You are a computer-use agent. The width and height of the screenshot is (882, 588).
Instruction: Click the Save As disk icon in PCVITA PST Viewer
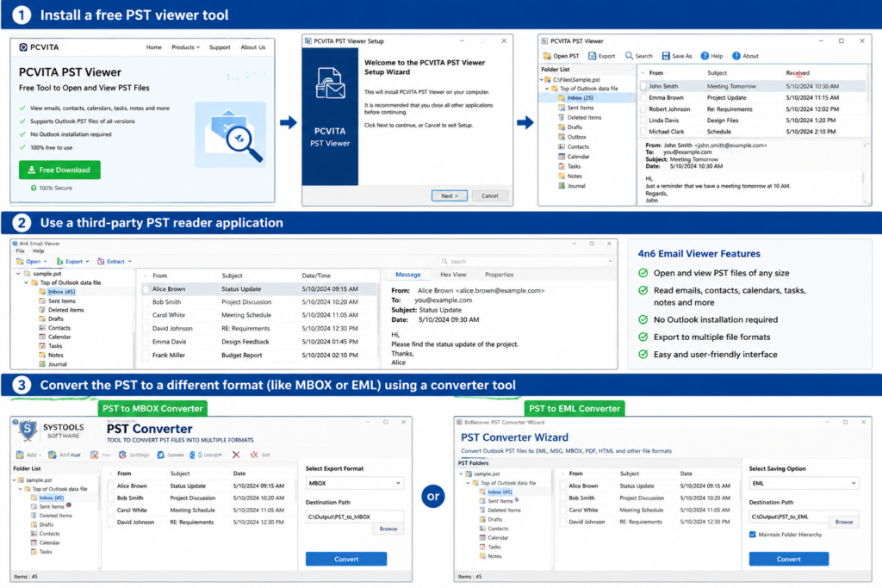pos(666,56)
